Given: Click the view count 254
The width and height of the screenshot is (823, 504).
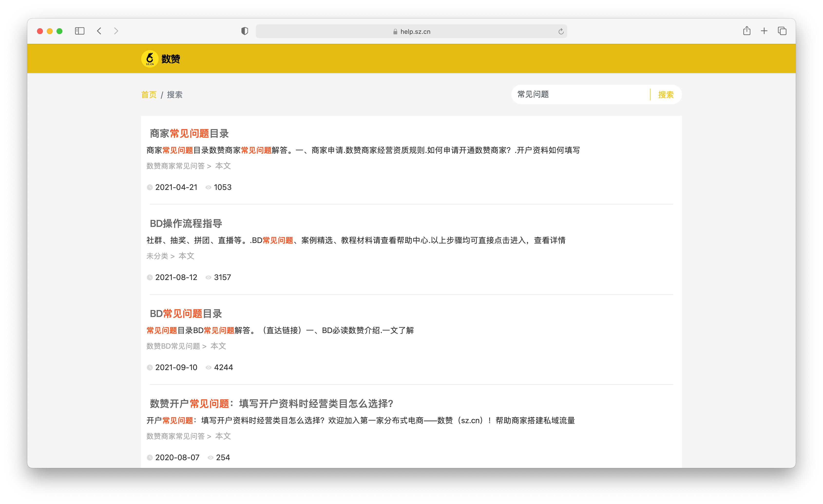Looking at the screenshot, I should 223,458.
